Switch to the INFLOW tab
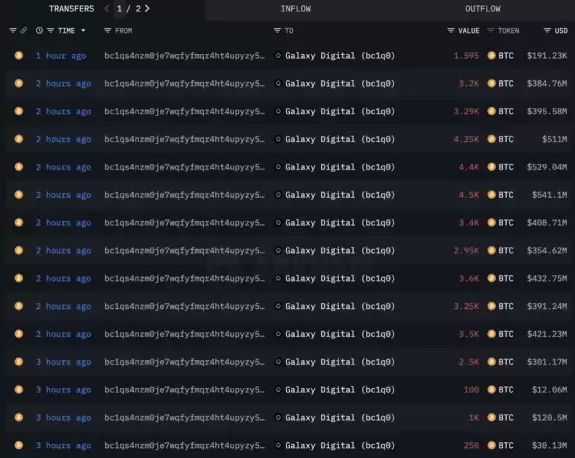Image resolution: width=575 pixels, height=458 pixels. 296,9
